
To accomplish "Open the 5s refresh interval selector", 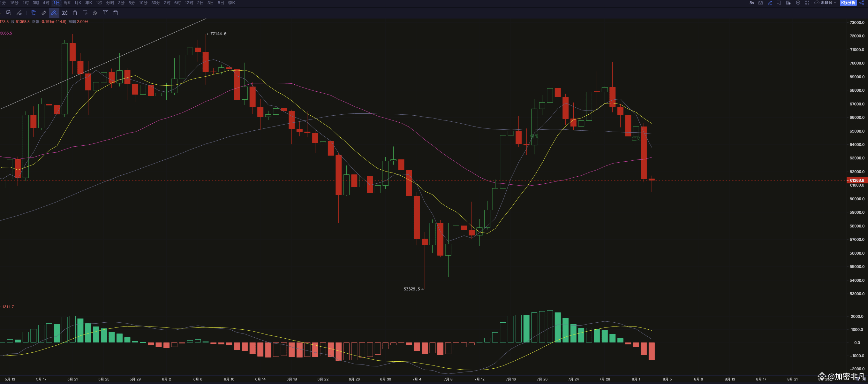I will point(752,3).
